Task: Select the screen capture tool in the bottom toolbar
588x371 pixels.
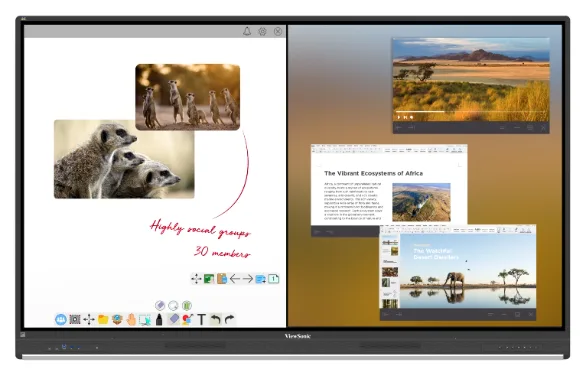Action: pyautogui.click(x=75, y=320)
